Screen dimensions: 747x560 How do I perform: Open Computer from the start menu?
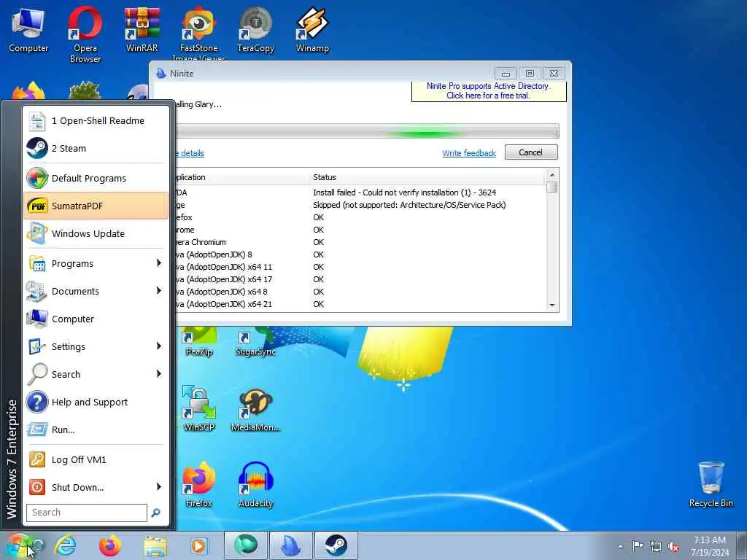96,319
